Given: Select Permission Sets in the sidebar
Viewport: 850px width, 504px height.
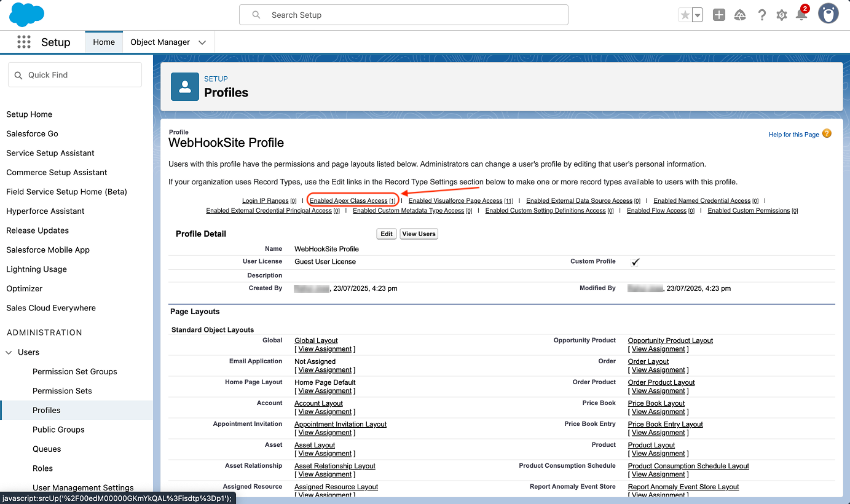Looking at the screenshot, I should (62, 391).
